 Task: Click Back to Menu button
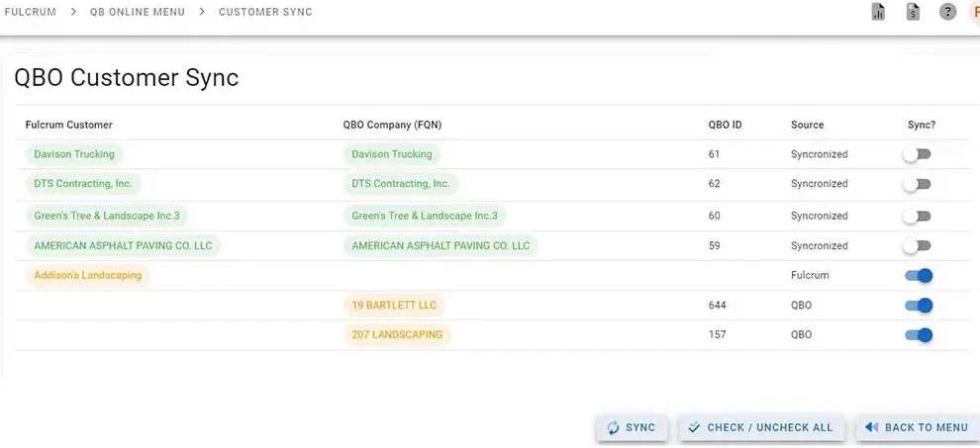pos(917,427)
